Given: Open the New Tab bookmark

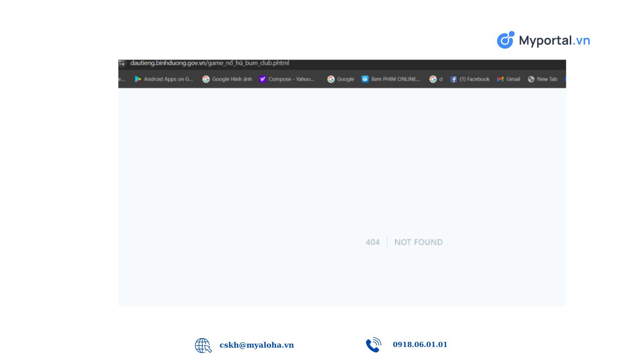Looking at the screenshot, I should pyautogui.click(x=542, y=79).
